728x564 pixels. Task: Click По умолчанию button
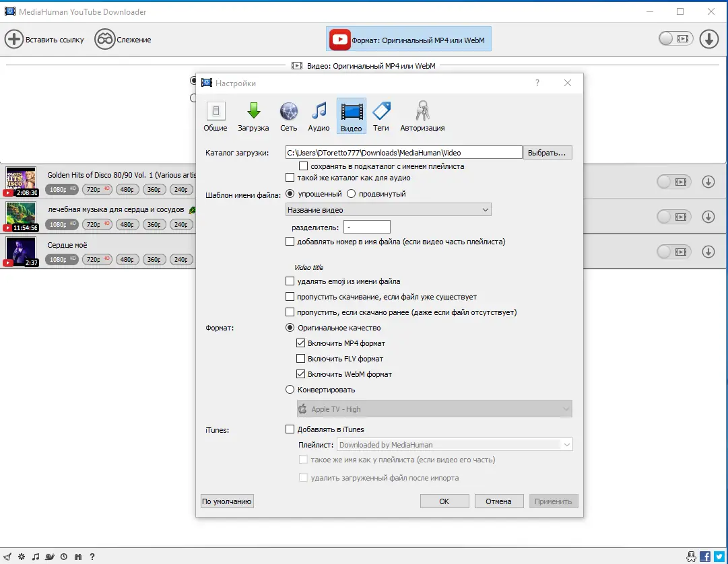coord(227,501)
